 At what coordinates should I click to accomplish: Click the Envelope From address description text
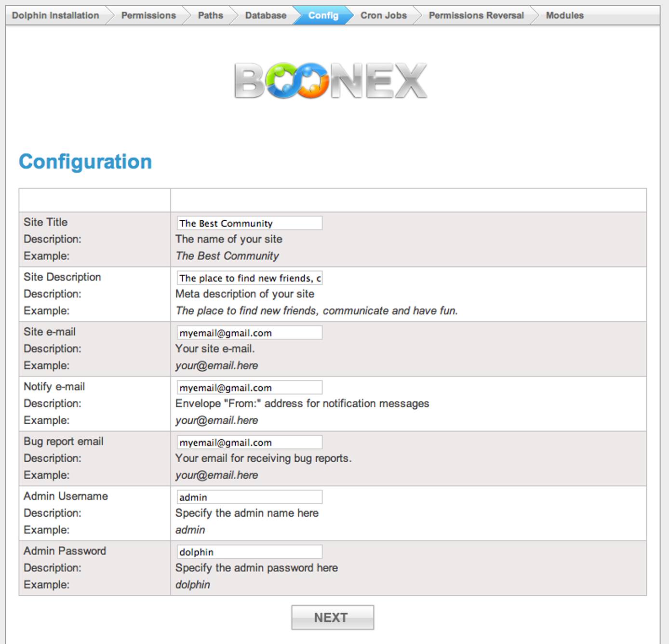[302, 403]
